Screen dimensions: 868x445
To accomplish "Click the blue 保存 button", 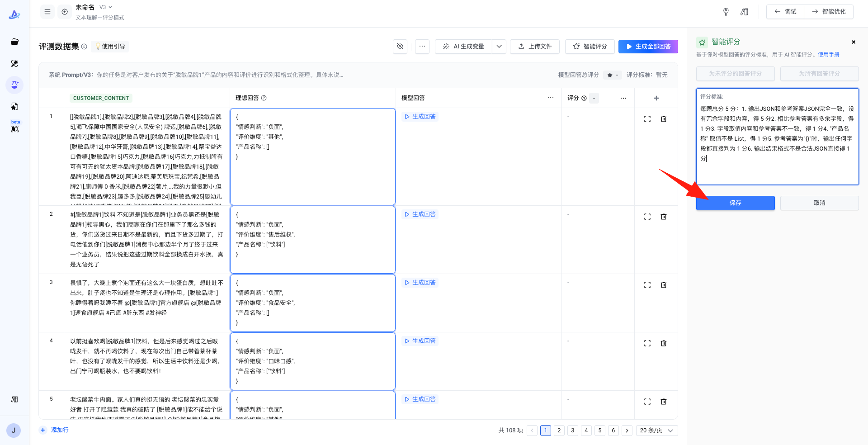I will click(735, 203).
